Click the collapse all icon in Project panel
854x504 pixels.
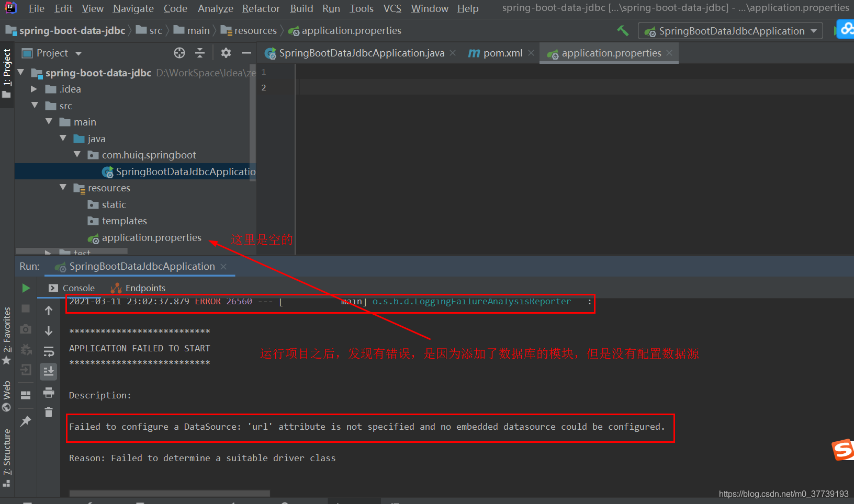tap(200, 53)
